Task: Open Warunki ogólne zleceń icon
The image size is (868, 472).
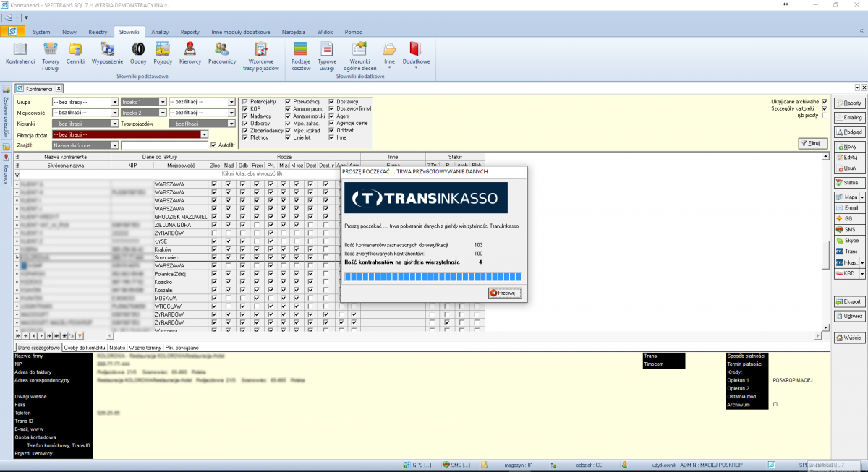Action: 359,56
